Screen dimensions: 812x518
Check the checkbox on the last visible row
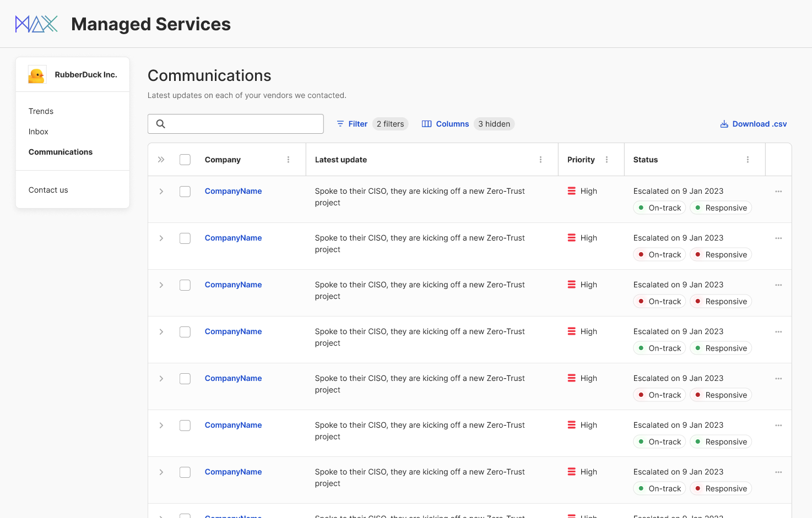(185, 472)
